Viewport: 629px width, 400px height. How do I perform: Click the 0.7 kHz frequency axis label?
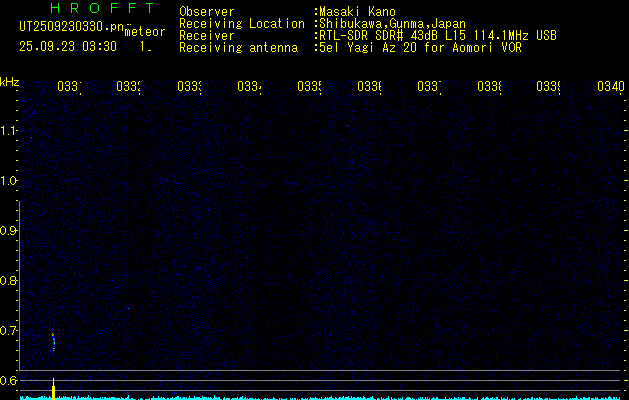pos(7,330)
